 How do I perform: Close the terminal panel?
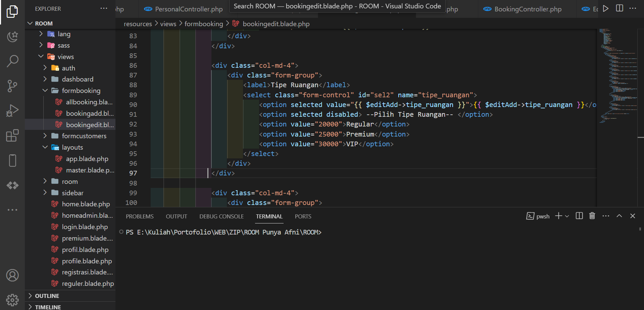633,216
